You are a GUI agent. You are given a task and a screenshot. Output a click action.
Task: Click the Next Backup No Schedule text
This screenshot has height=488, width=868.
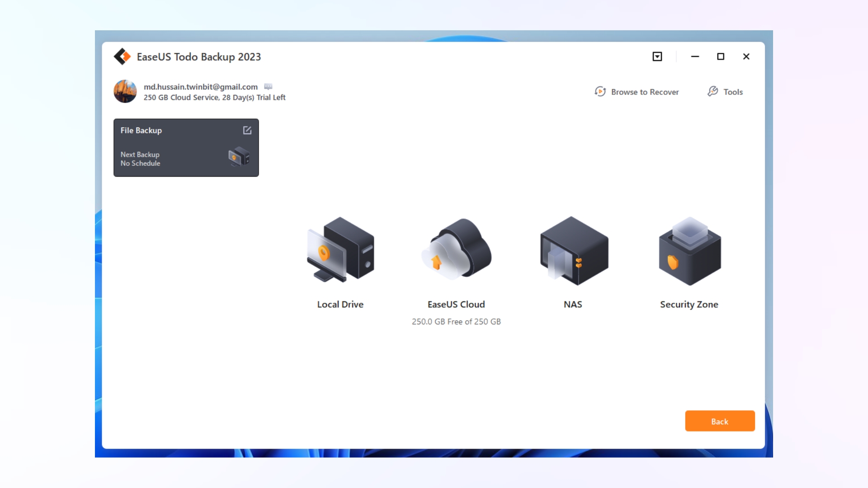[x=140, y=159]
